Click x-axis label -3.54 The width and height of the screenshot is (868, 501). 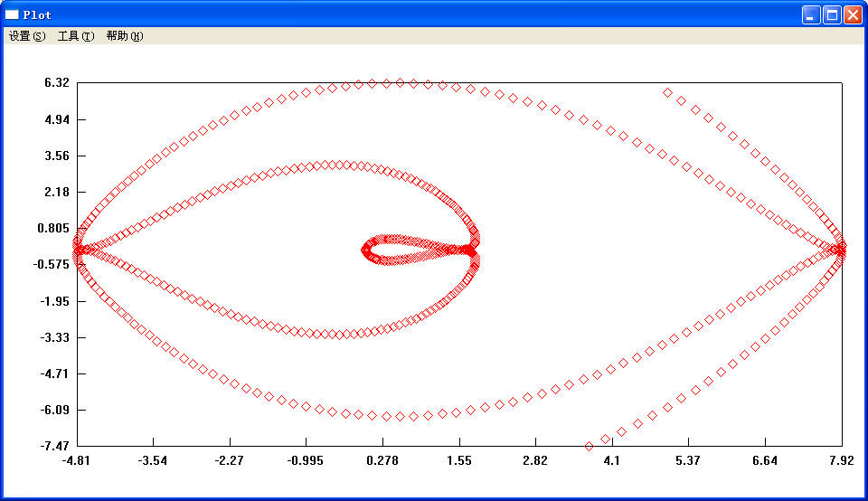[x=152, y=460]
